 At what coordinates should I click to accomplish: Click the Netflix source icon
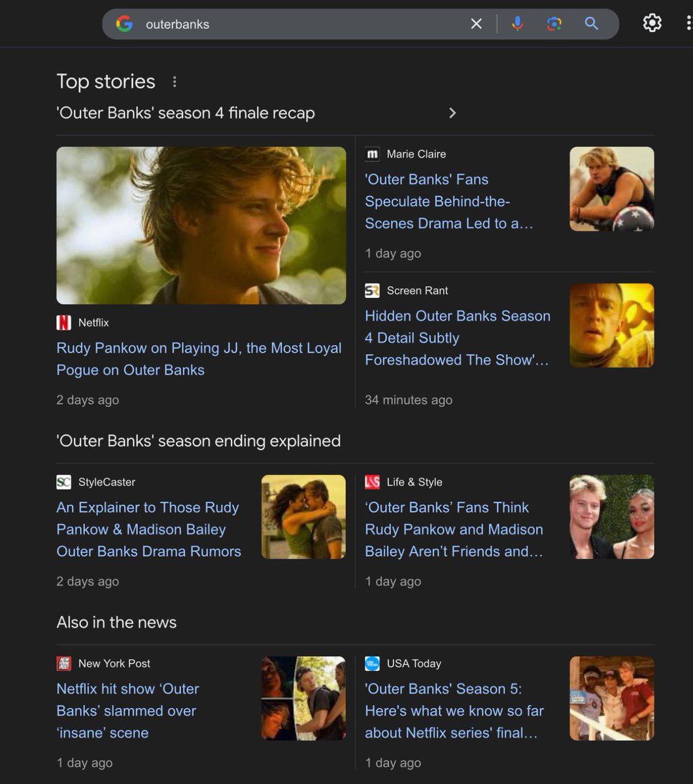pyautogui.click(x=63, y=323)
